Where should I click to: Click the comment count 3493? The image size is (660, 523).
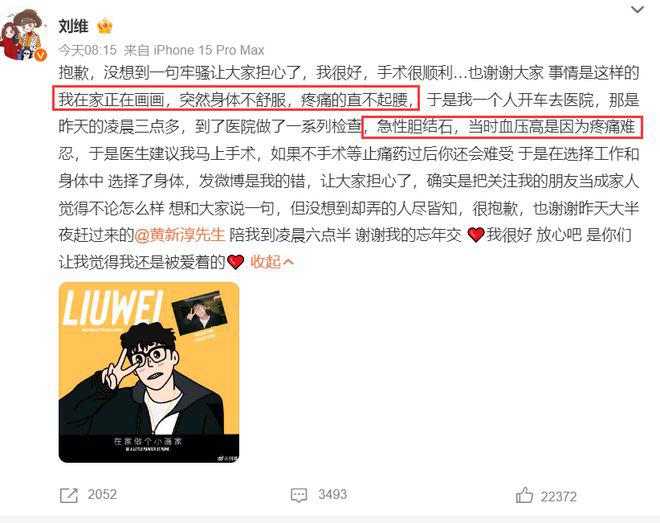point(333,494)
